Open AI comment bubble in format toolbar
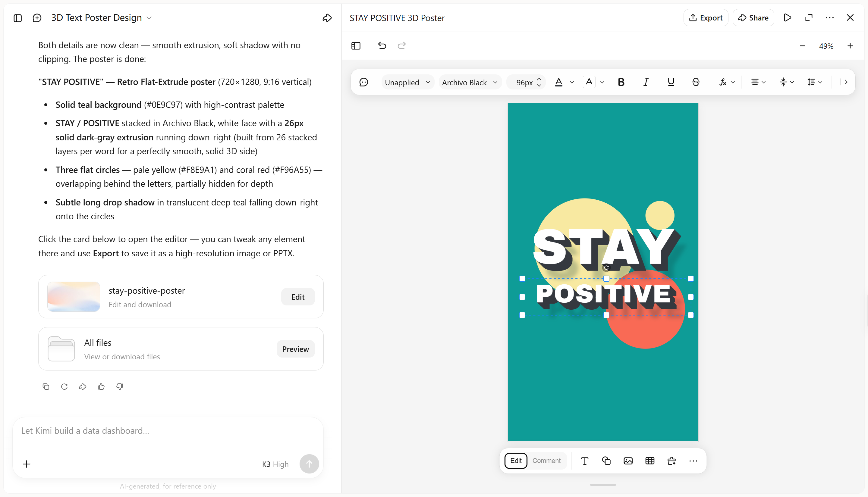 click(x=364, y=82)
